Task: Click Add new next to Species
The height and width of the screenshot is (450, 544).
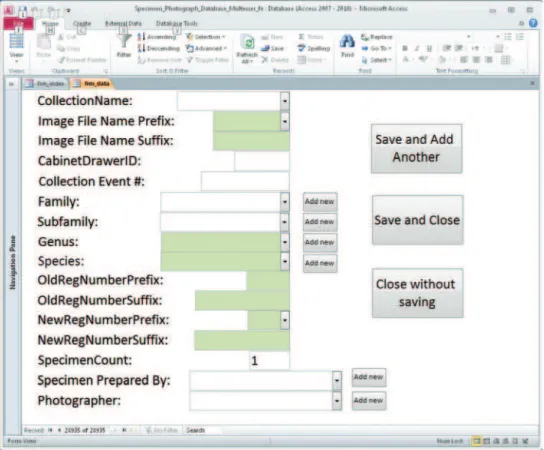Action: point(320,263)
